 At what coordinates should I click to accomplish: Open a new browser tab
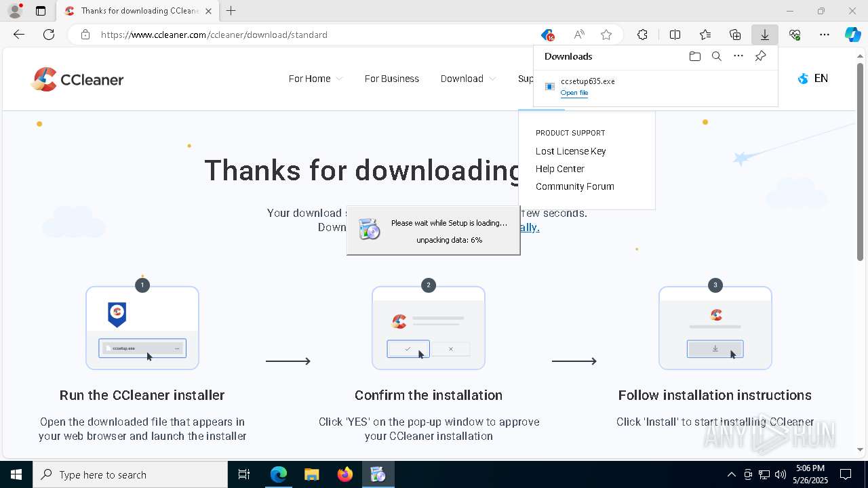click(x=231, y=11)
